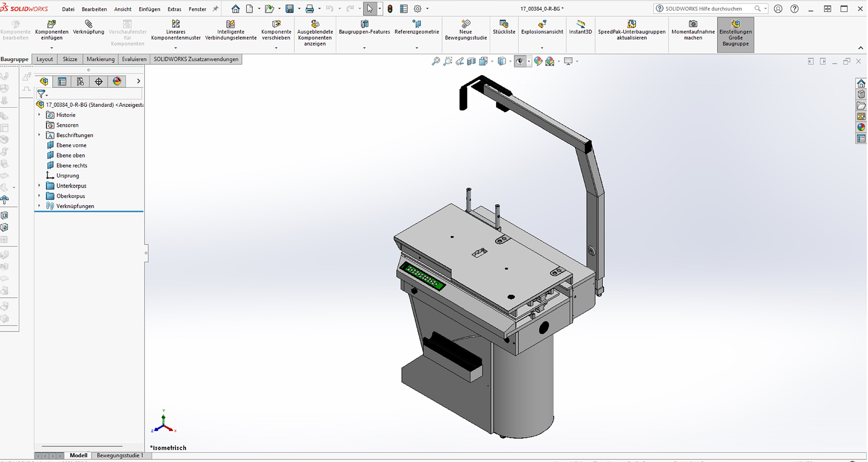Click Intelligente Verbindungselemente icon
The width and height of the screenshot is (868, 462).
231,24
